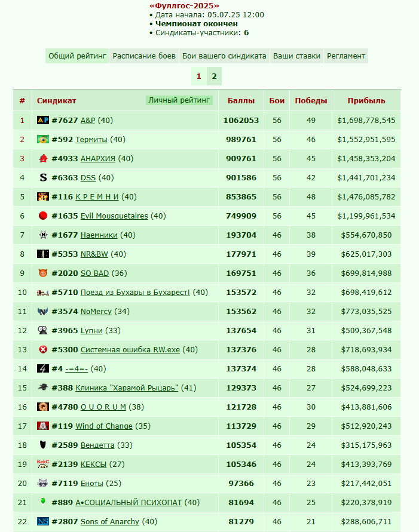Click the Системная ошибка RW.exe error icon
The image size is (419, 532).
point(43,349)
